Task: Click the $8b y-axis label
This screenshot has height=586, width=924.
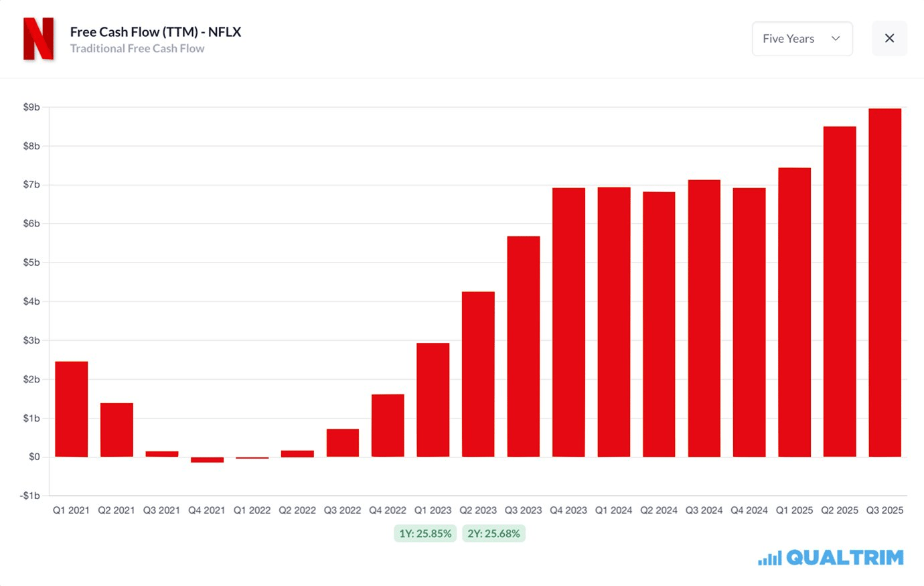Action: click(31, 146)
